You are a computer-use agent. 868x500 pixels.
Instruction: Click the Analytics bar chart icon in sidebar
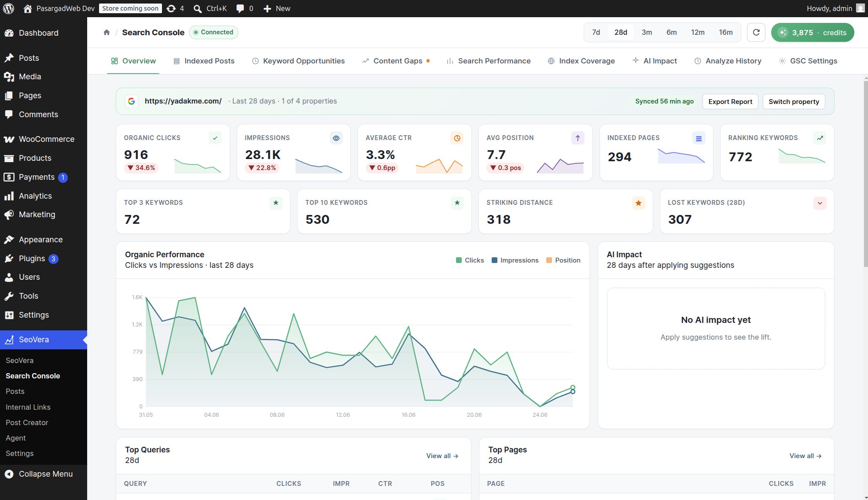click(9, 196)
